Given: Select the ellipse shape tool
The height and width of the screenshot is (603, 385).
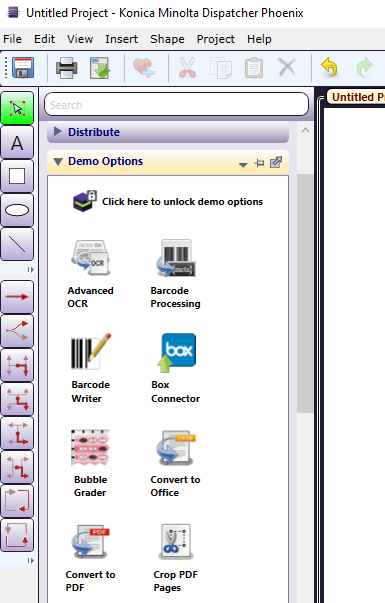Looking at the screenshot, I should [17, 210].
